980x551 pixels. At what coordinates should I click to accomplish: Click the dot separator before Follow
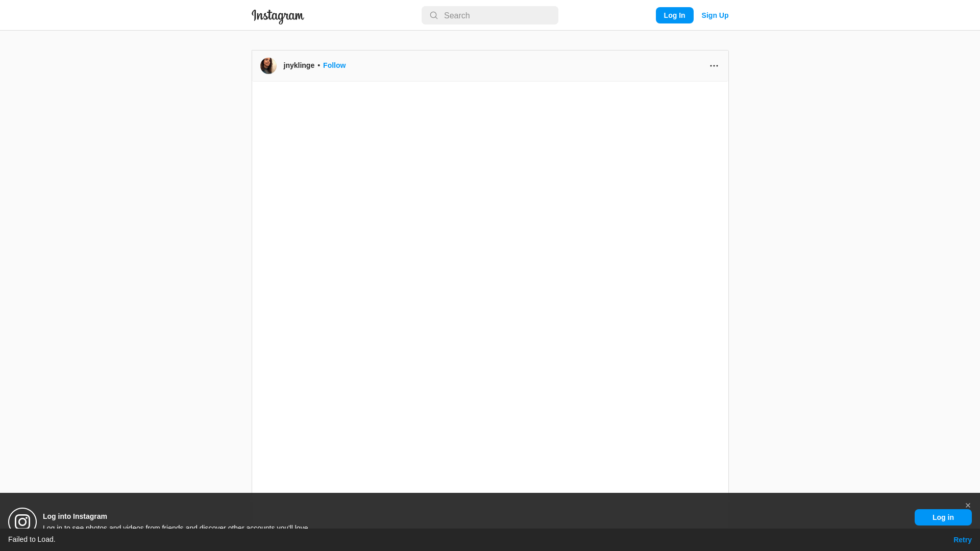click(x=318, y=65)
